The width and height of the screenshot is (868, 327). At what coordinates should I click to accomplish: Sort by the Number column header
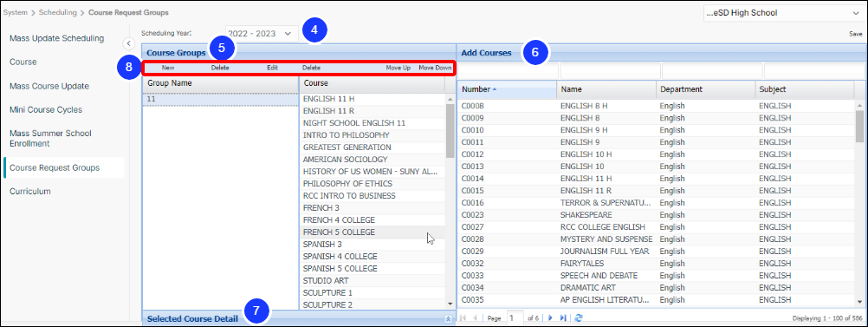(x=507, y=89)
